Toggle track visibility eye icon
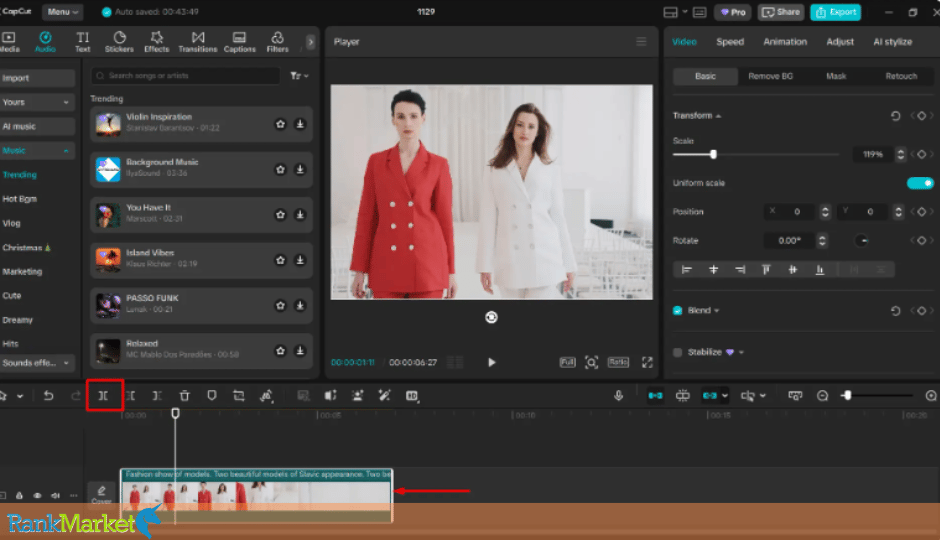 tap(37, 496)
